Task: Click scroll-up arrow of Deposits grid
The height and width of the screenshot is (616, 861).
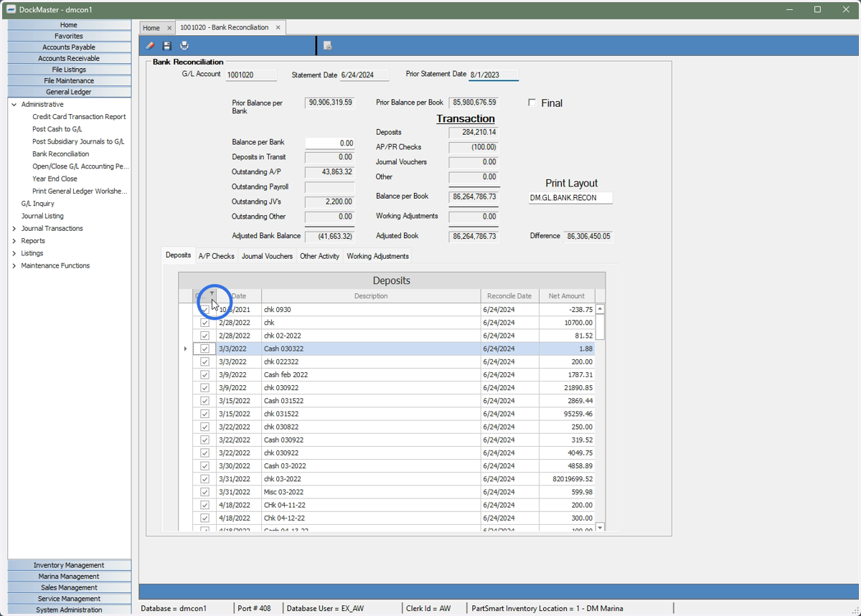Action: (600, 310)
